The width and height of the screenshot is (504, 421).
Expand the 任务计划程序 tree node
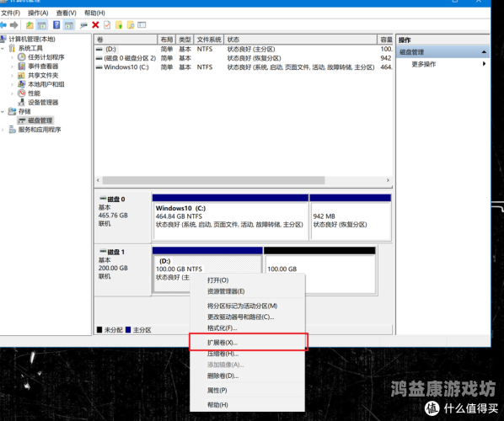(12, 57)
